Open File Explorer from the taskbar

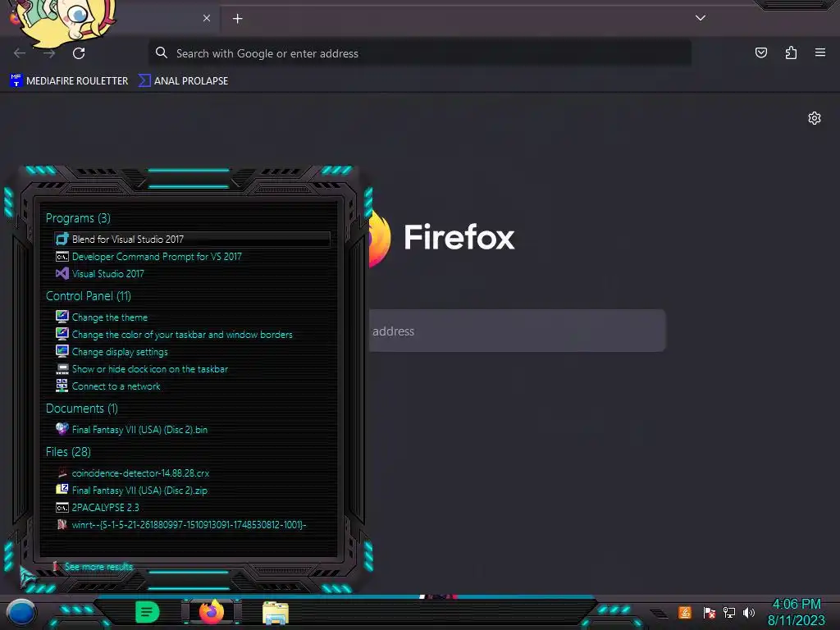tap(276, 613)
